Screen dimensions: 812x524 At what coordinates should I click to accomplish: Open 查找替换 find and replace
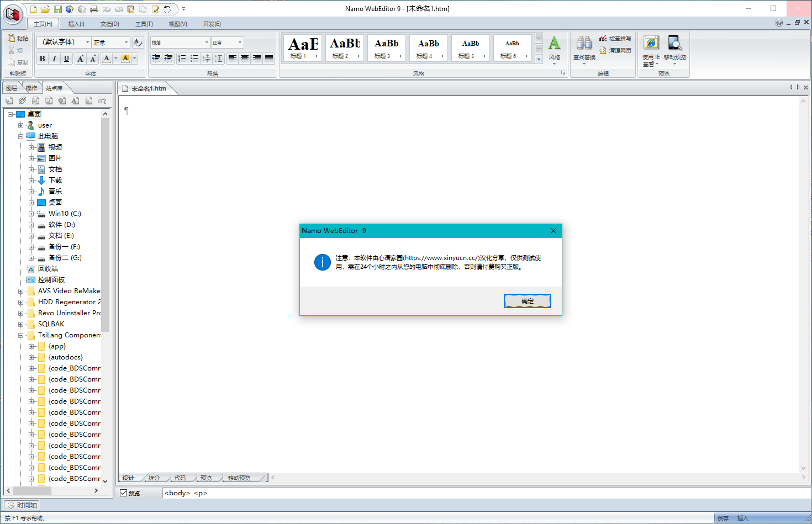coord(584,50)
